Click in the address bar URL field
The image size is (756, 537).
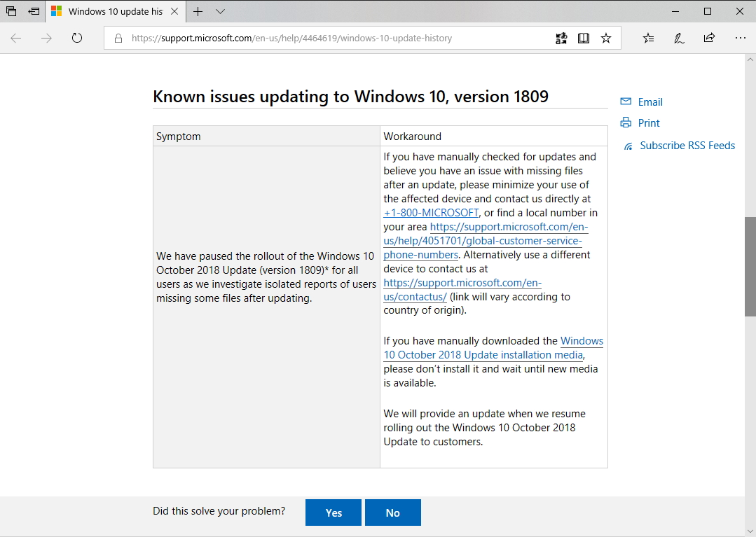point(329,39)
